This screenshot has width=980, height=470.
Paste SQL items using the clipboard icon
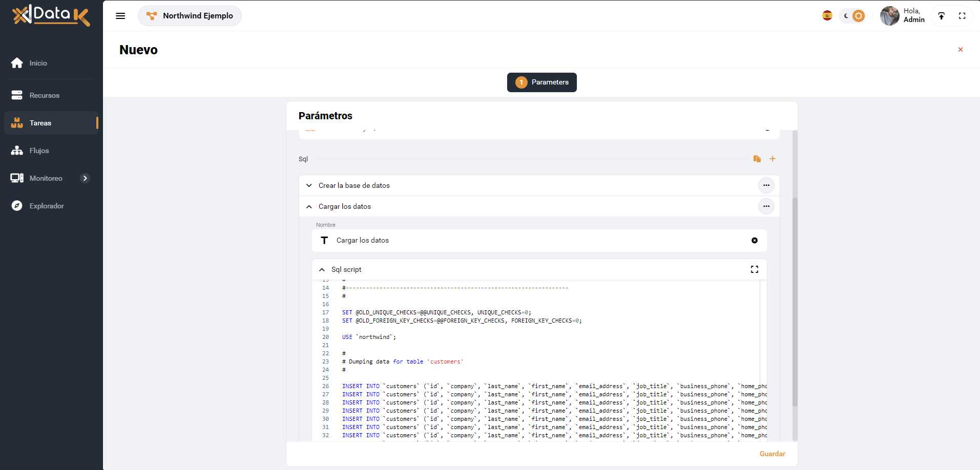tap(757, 159)
